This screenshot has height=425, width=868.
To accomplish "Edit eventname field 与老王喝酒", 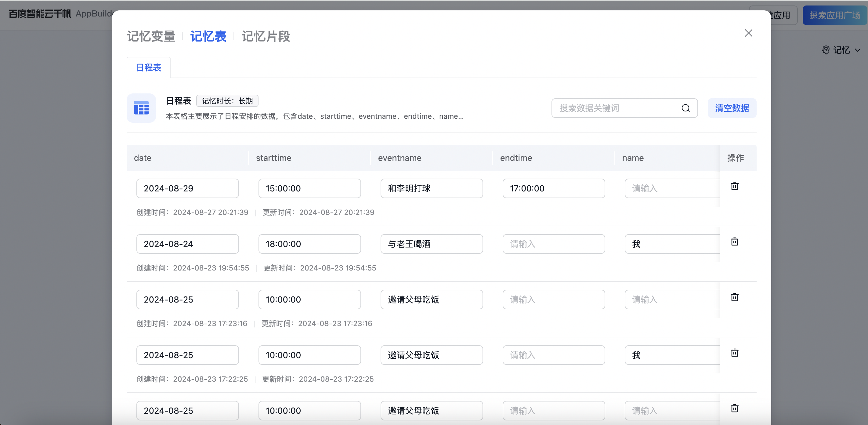I will tap(432, 244).
